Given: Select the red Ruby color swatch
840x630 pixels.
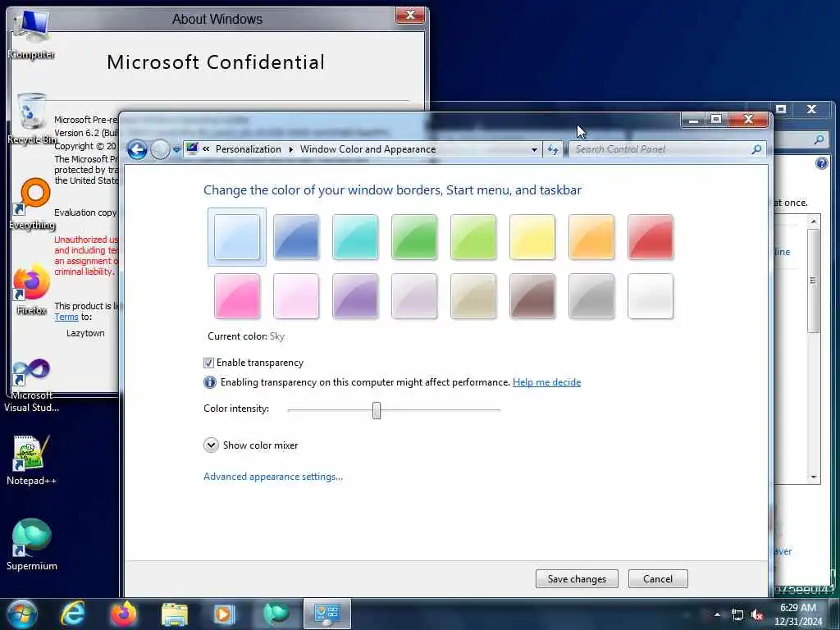Looking at the screenshot, I should tap(651, 237).
